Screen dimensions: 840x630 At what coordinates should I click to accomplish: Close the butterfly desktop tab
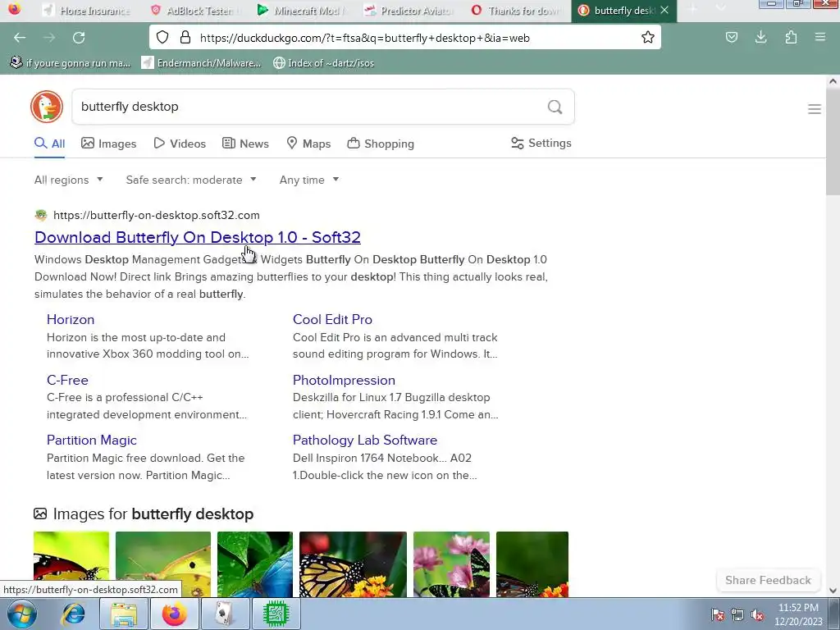(x=664, y=10)
